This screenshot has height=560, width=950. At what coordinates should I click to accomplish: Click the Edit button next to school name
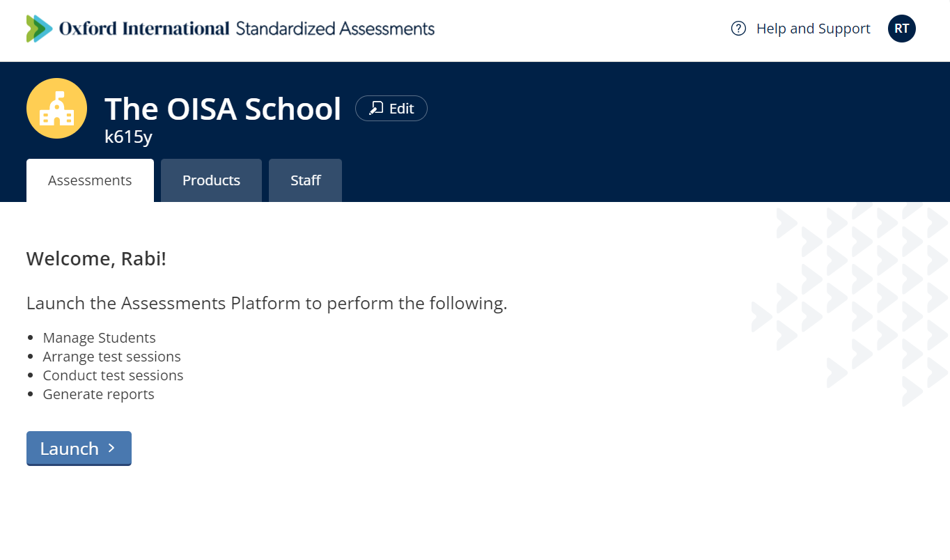[x=391, y=108]
